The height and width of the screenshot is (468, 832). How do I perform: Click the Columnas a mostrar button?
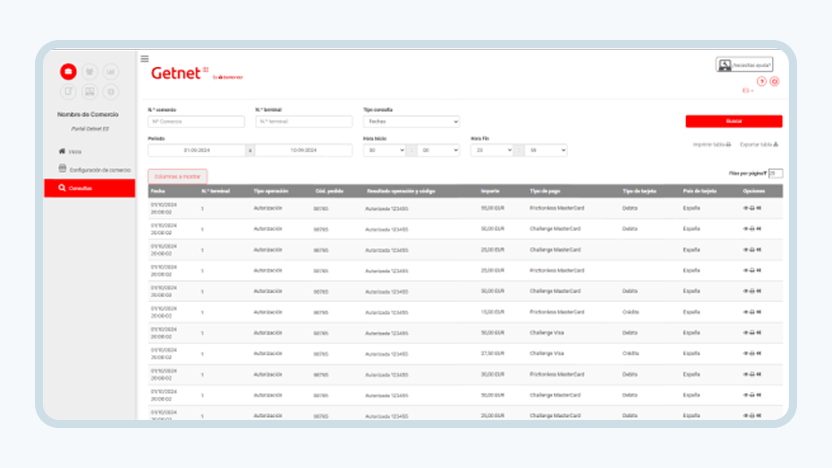(177, 176)
